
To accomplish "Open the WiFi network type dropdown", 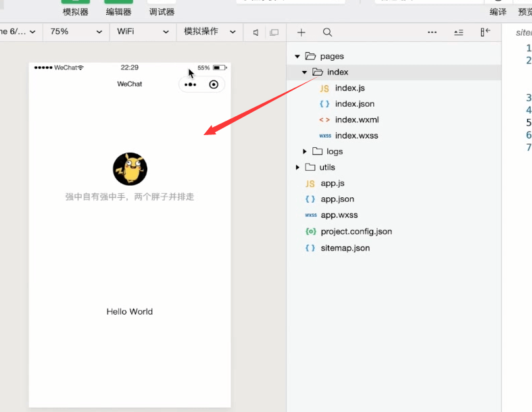I will tap(143, 32).
